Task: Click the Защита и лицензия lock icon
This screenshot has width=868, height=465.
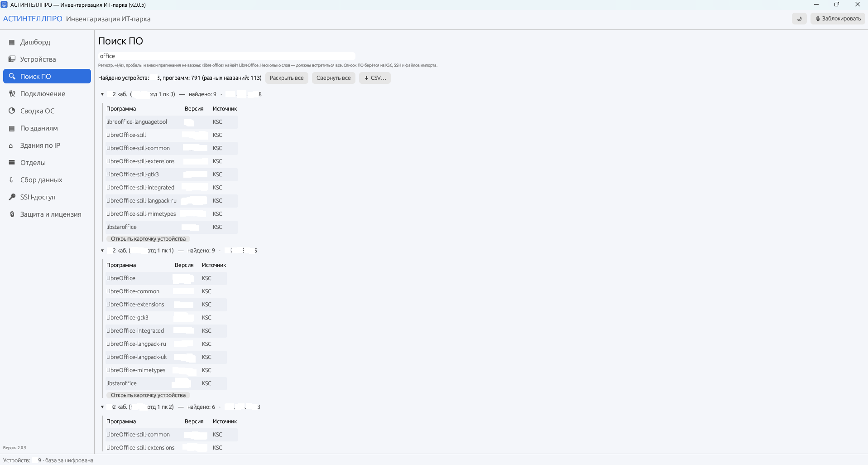Action: click(x=12, y=214)
